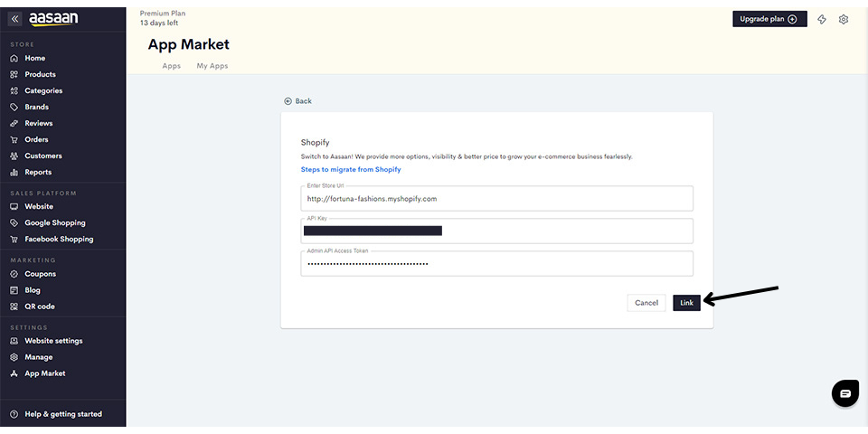
Task: Click the Back link text
Action: [x=304, y=101]
